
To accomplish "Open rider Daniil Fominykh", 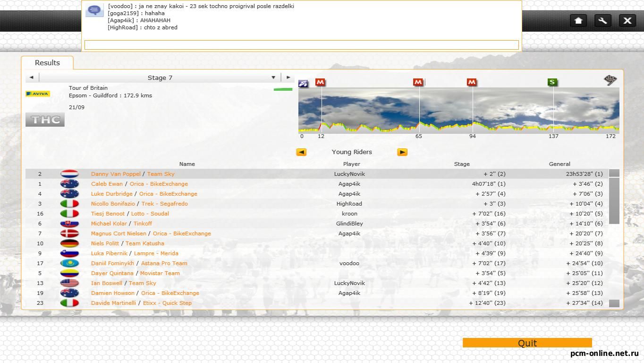I will [113, 263].
